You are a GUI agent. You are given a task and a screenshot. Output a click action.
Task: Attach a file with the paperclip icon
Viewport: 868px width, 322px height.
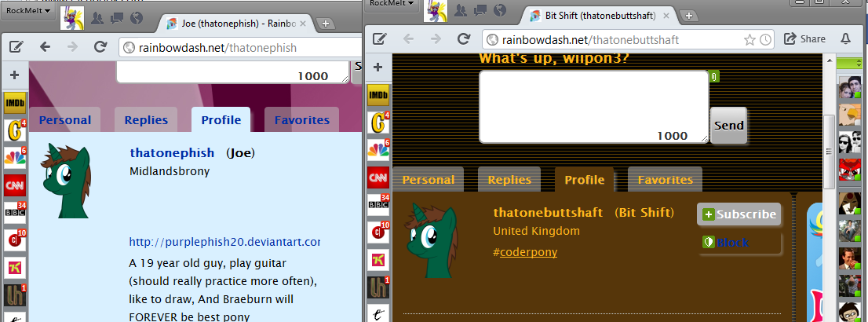714,76
